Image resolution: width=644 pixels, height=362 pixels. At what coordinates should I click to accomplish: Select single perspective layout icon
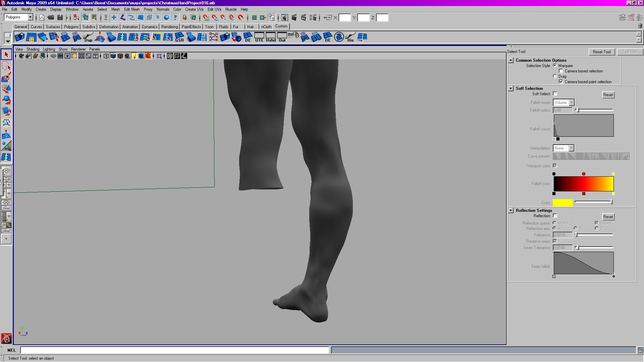click(x=6, y=172)
